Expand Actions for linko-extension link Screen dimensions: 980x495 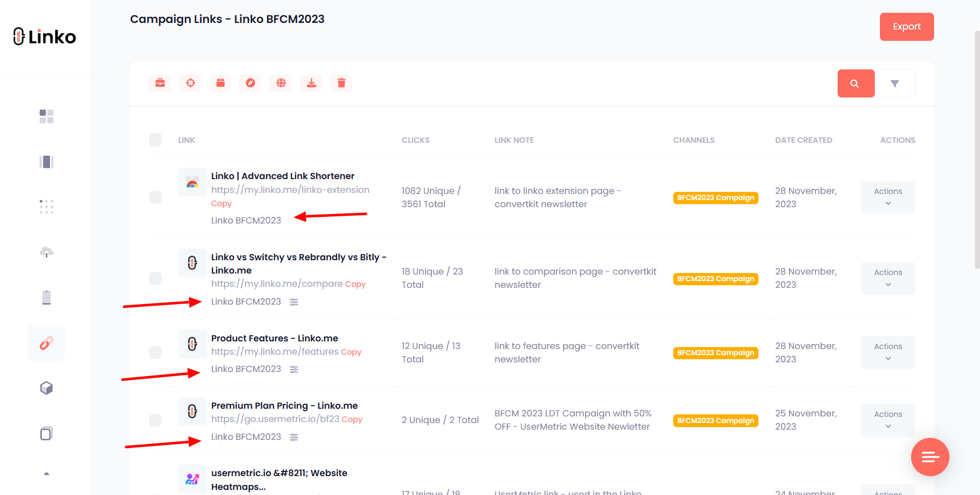pyautogui.click(x=888, y=197)
